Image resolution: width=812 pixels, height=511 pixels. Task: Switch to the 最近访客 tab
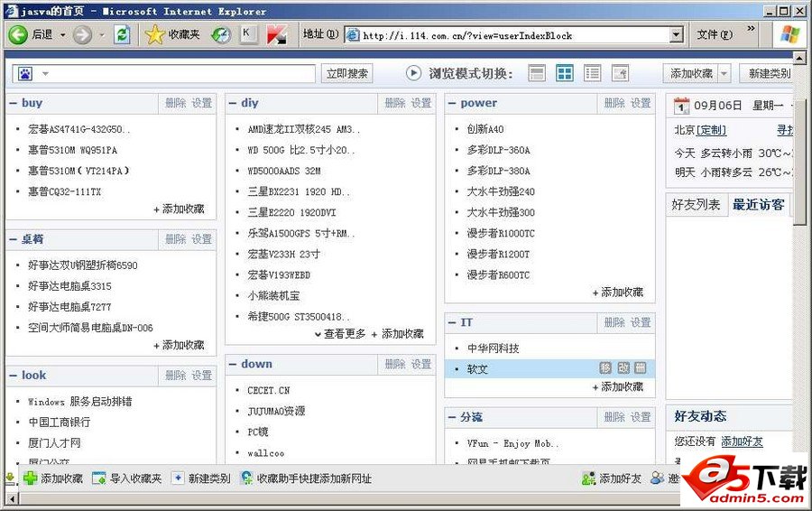758,205
